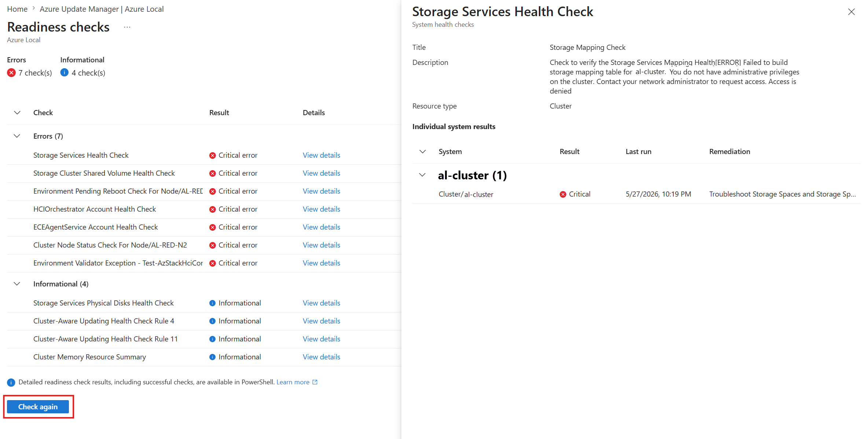Open Troubleshoot Storage Spaces remediation link
The width and height of the screenshot is (868, 439).
pos(782,194)
